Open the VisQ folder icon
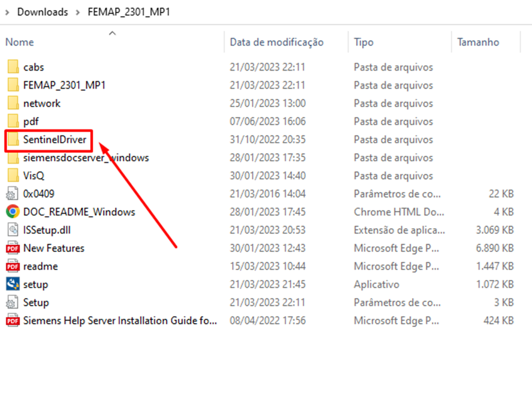The height and width of the screenshot is (400, 532). [x=13, y=175]
